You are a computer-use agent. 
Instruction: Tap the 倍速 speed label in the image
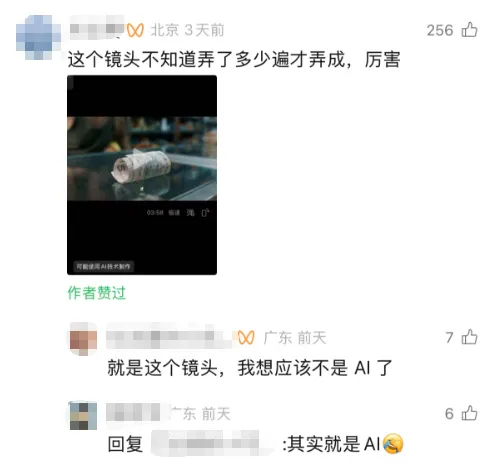[x=174, y=213]
